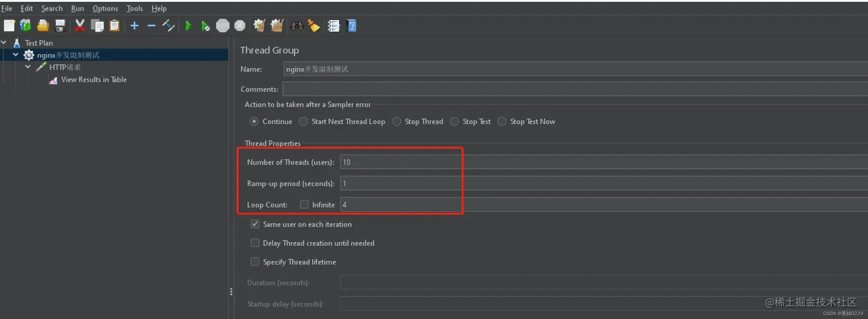Click the large Stop icon
This screenshot has width=868, height=319.
coord(223,26)
